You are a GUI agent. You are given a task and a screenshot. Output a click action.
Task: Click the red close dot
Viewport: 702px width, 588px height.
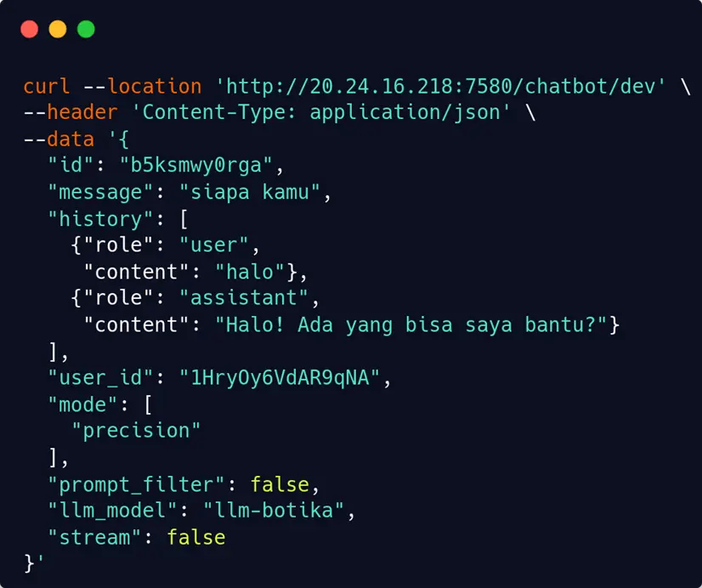coord(30,29)
